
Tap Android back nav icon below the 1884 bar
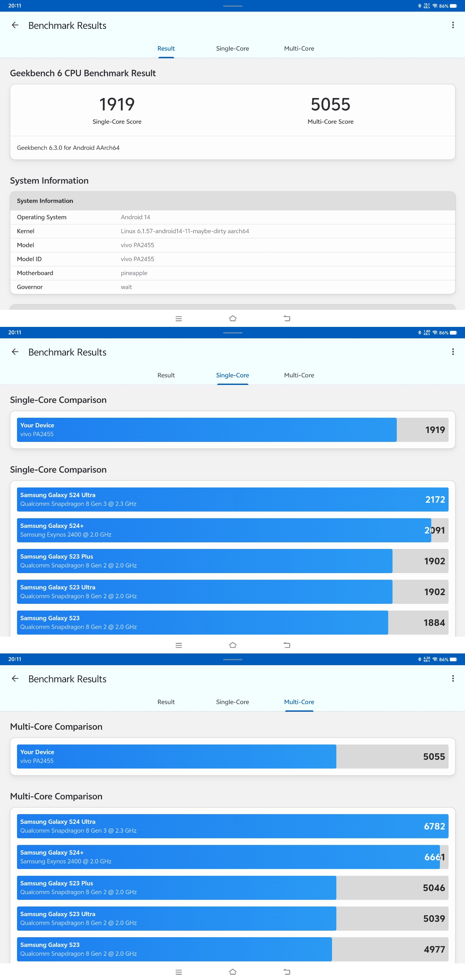(x=287, y=645)
